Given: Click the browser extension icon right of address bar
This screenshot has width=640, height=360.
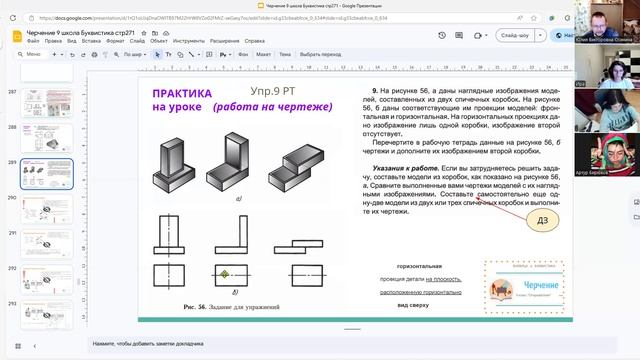Looking at the screenshot, I should coord(551,18).
